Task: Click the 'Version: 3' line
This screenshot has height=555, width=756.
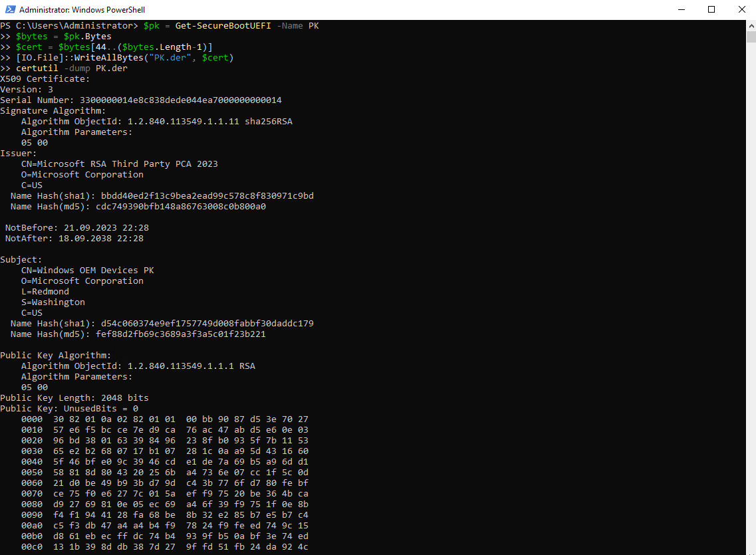Action: pos(27,89)
